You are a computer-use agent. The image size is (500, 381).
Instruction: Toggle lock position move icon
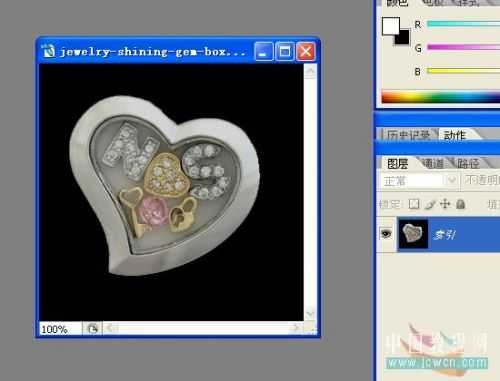click(445, 204)
